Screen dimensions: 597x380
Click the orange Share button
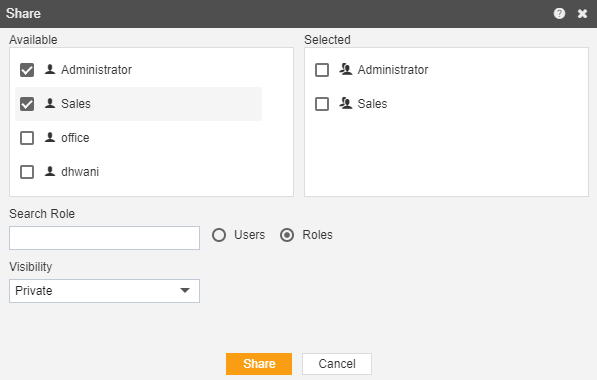(259, 364)
